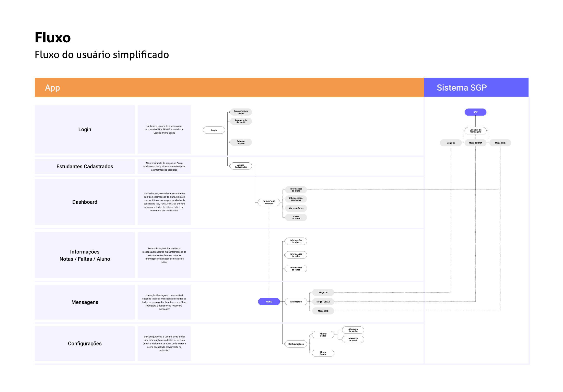Select the outlined 'Mensagens' flow node

pyautogui.click(x=296, y=302)
